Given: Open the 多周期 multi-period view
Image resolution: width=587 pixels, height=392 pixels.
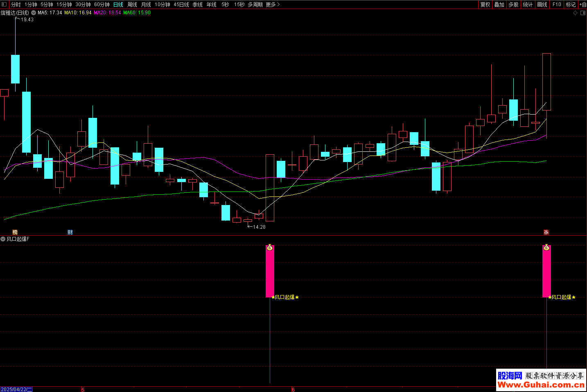Looking at the screenshot, I should pyautogui.click(x=255, y=5).
